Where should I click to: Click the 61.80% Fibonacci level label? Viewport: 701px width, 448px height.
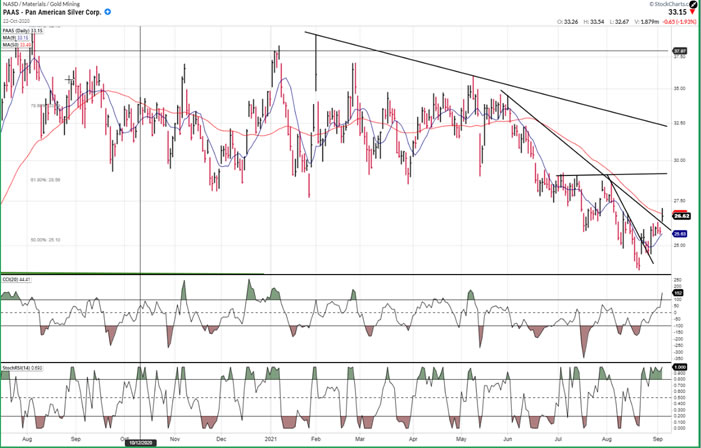41,180
